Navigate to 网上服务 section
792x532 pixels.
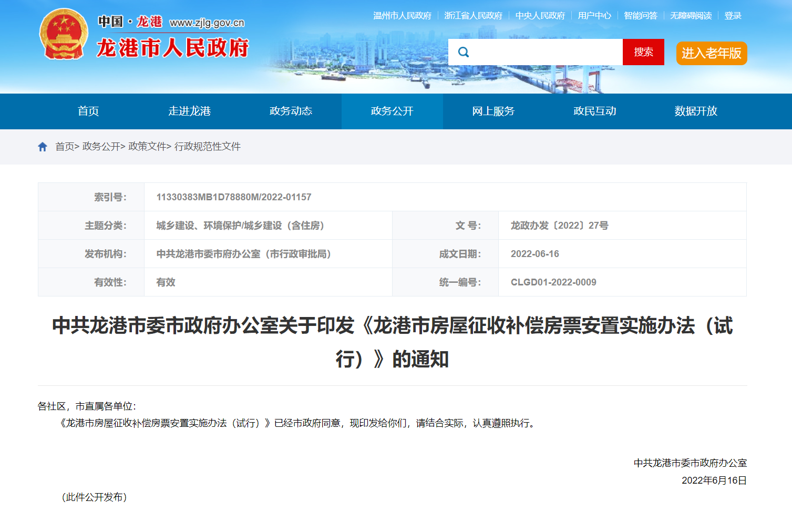click(x=493, y=111)
